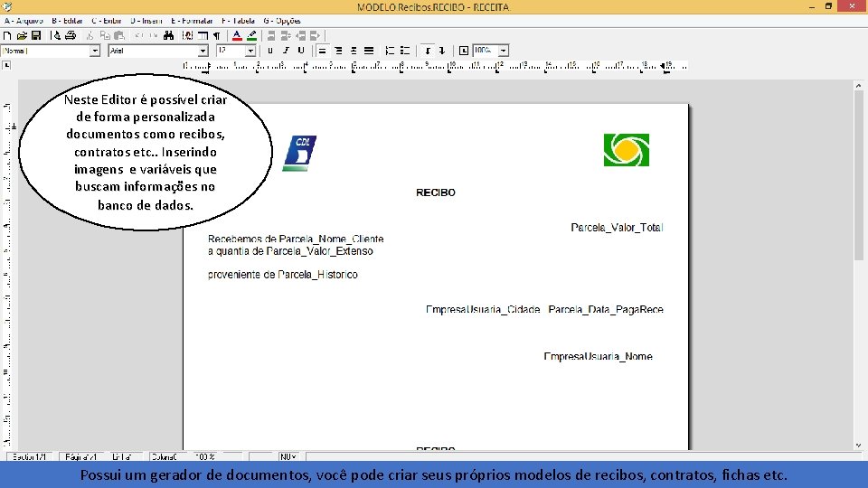Apply bulleted list formatting
Screen dimensions: 868x488
click(x=405, y=51)
